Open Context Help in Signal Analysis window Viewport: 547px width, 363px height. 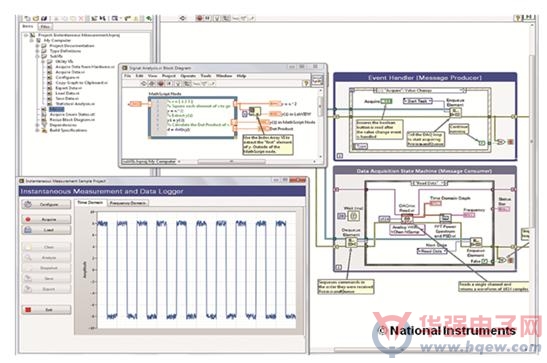[306, 83]
